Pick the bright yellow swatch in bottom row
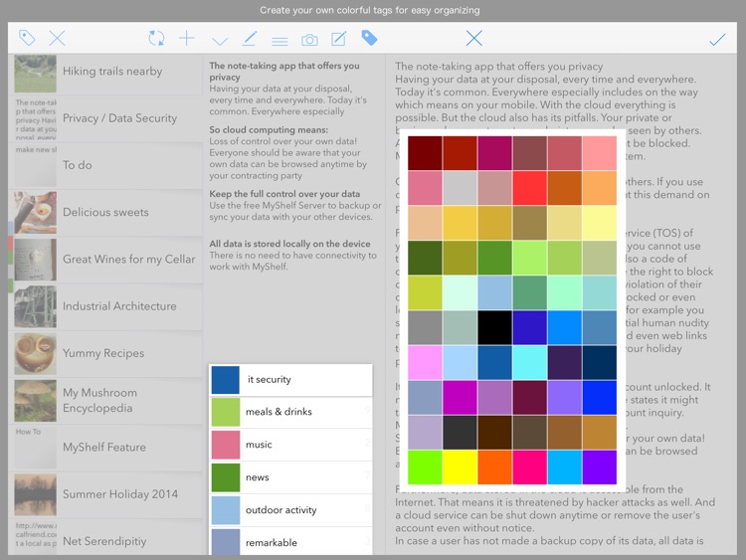 460,467
